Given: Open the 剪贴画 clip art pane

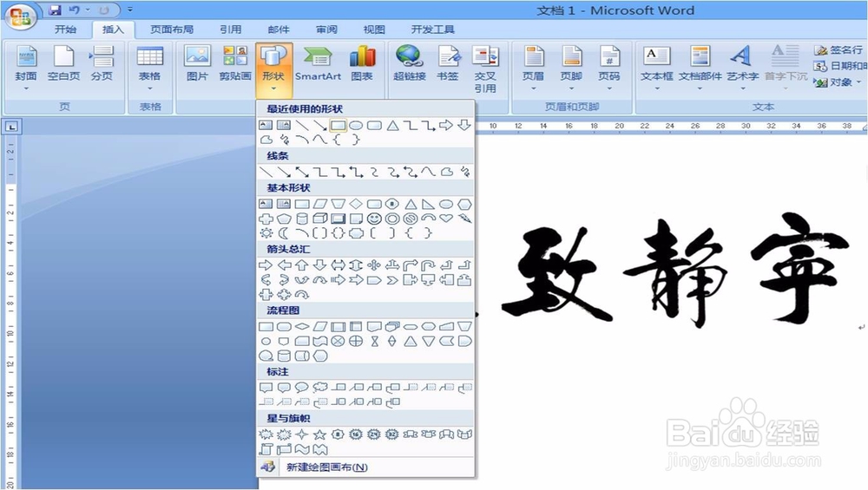Looking at the screenshot, I should 234,63.
